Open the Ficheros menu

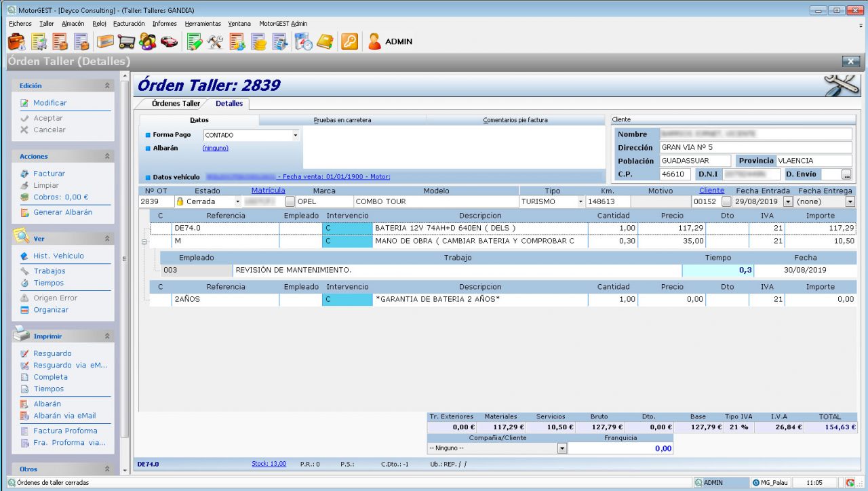20,24
